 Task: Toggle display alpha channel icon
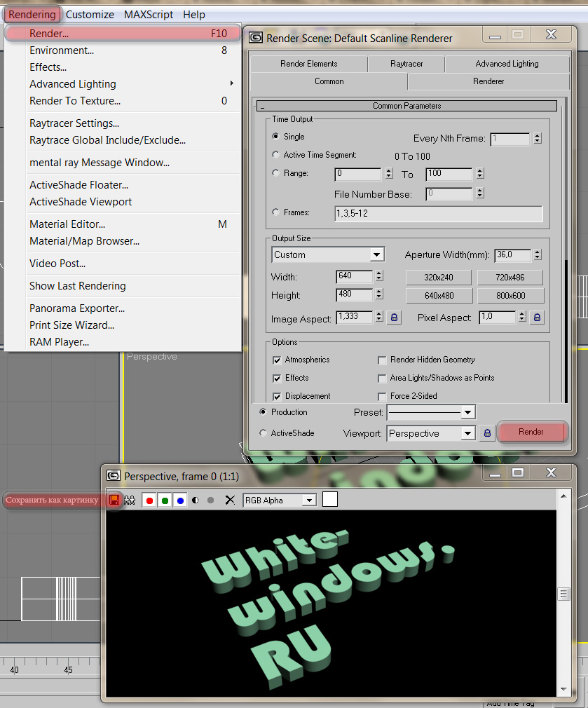pyautogui.click(x=196, y=501)
